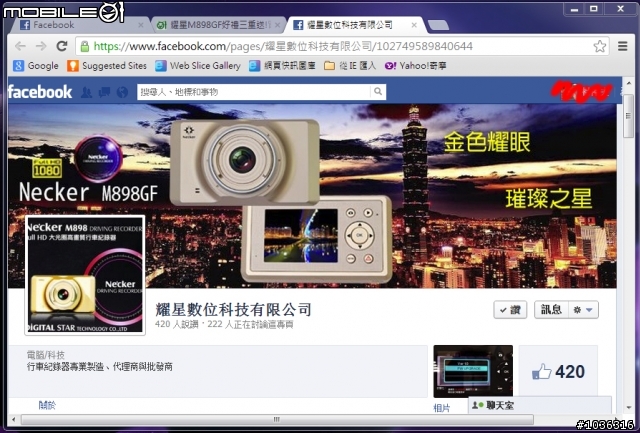Open the Suggested Sites bookmark
This screenshot has height=433, width=640.
(x=107, y=66)
